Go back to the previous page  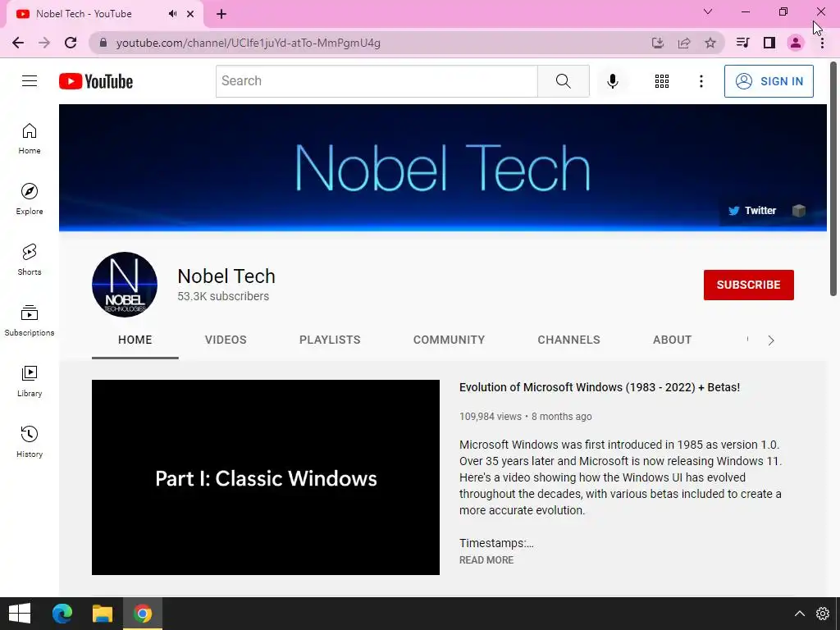click(x=18, y=43)
